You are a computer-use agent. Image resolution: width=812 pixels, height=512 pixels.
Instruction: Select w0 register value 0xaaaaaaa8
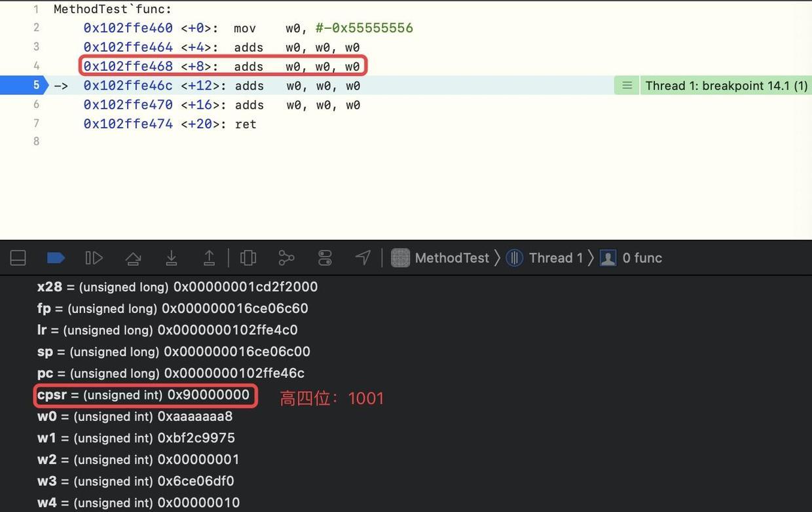click(195, 416)
